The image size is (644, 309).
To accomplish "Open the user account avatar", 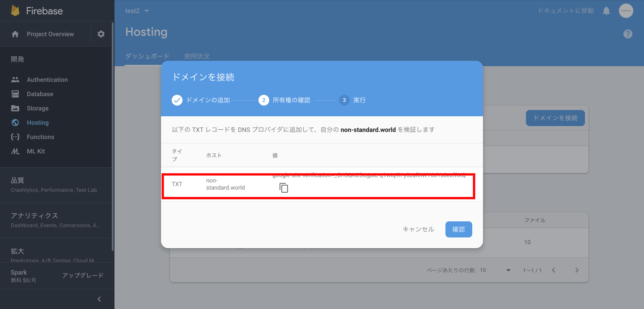I will click(x=626, y=11).
